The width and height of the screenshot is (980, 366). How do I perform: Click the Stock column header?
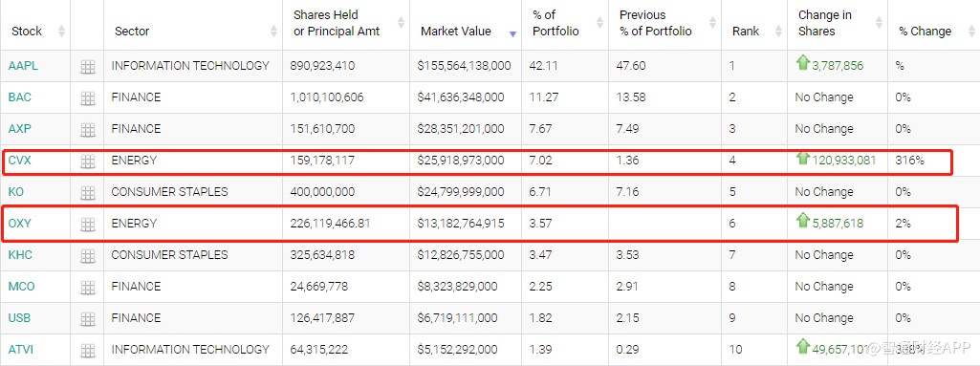coord(27,31)
